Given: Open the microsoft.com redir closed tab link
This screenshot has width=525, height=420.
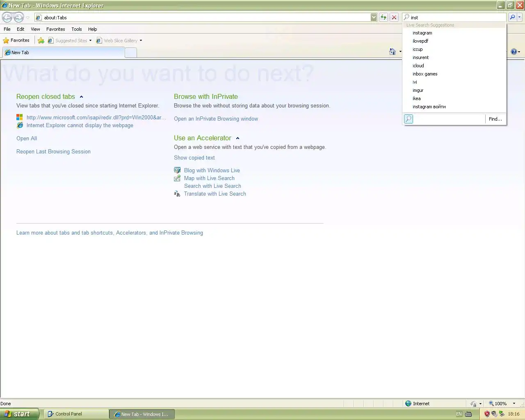Looking at the screenshot, I should (96, 117).
